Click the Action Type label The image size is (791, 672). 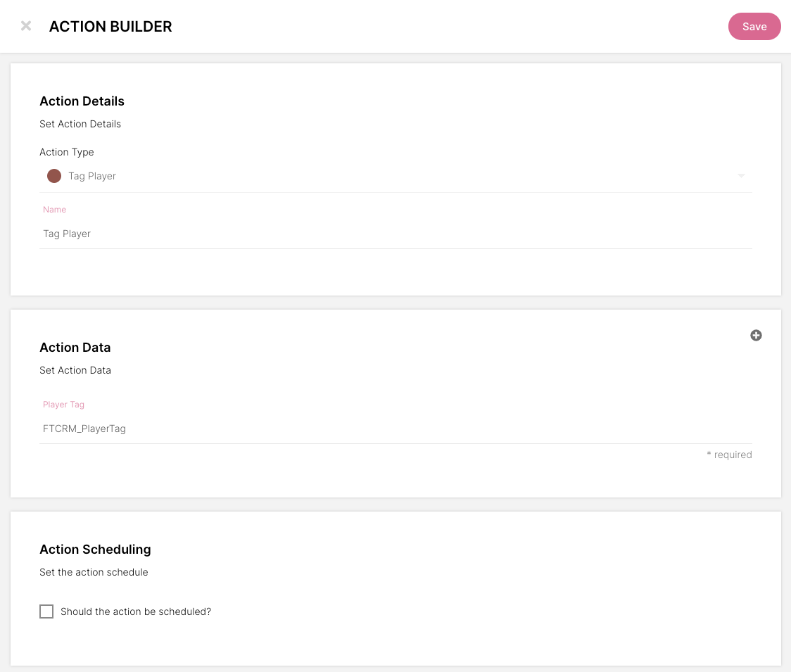click(66, 152)
